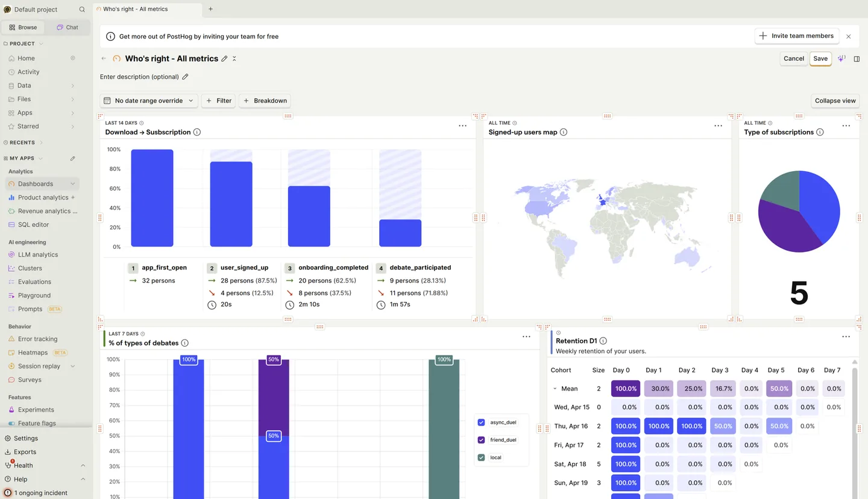Uncheck the async_duel legend checkbox
This screenshot has width=868, height=499.
[x=481, y=422]
